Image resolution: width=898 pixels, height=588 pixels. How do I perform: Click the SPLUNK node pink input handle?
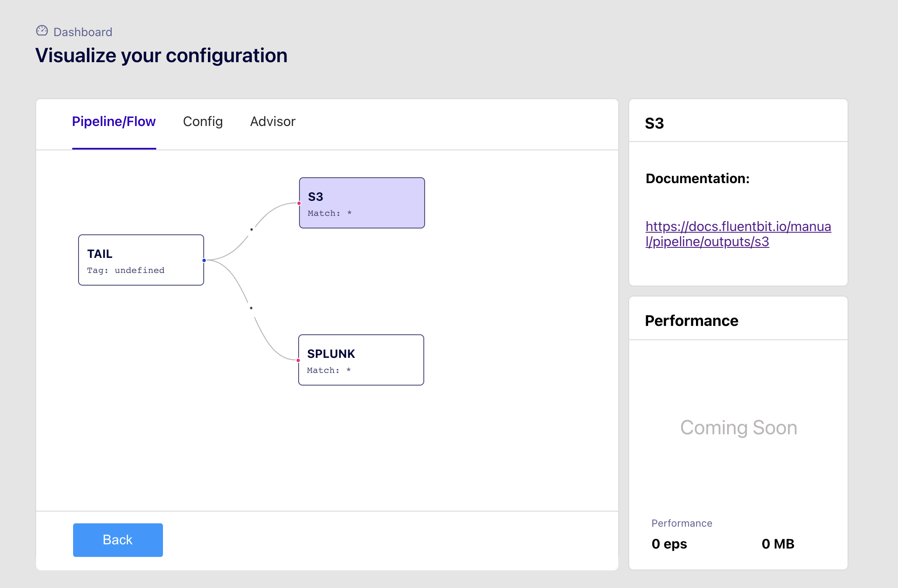click(298, 360)
